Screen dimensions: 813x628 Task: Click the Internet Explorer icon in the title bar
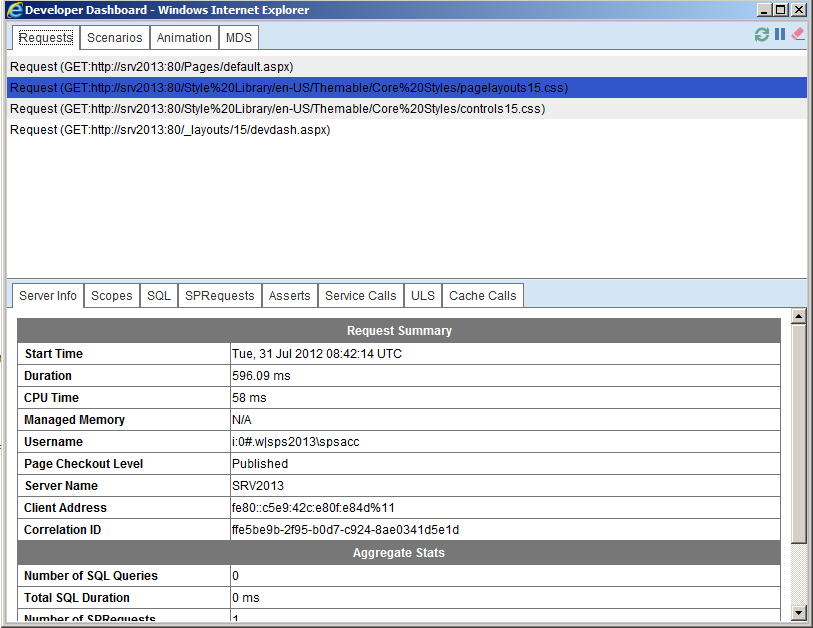(13, 9)
